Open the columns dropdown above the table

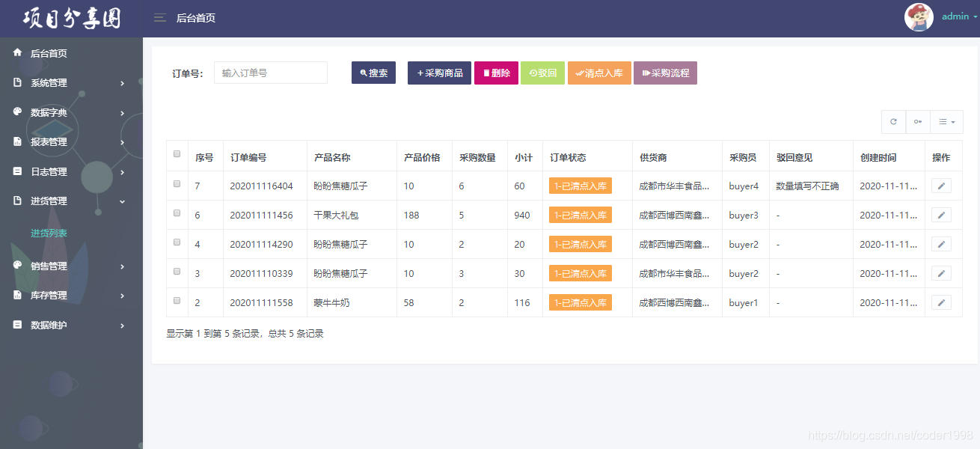[946, 121]
